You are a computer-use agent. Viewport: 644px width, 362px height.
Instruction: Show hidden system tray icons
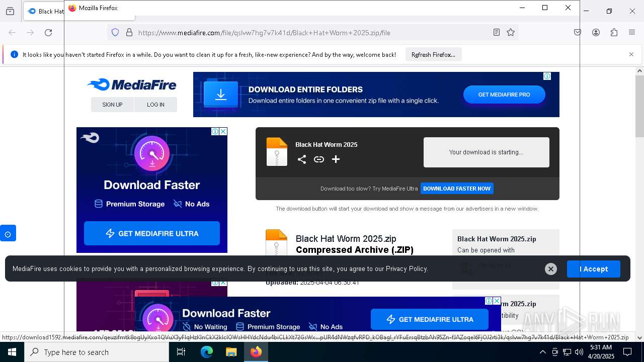click(542, 352)
